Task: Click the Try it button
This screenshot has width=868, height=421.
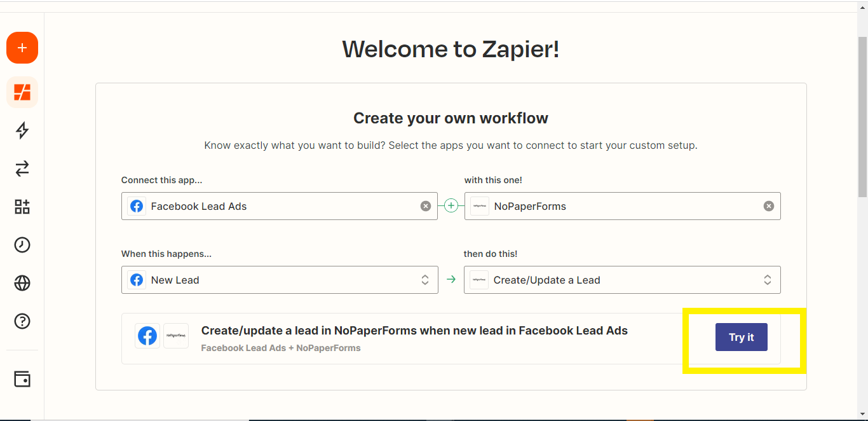Action: pyautogui.click(x=742, y=337)
